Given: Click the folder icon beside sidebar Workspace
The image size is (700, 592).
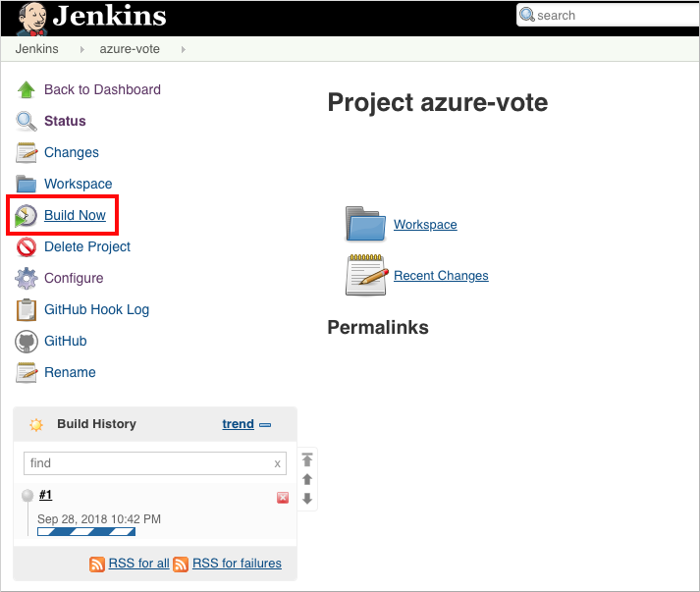Looking at the screenshot, I should point(27,184).
